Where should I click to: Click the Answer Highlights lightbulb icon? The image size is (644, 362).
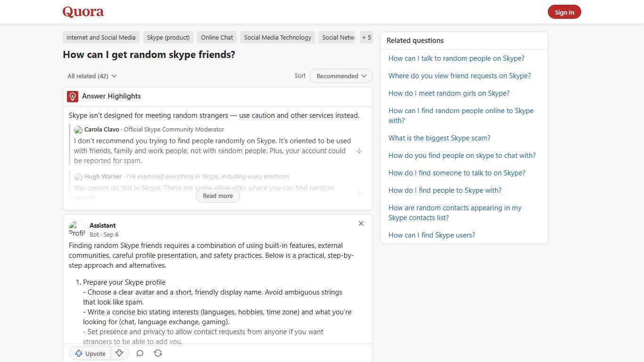click(73, 96)
